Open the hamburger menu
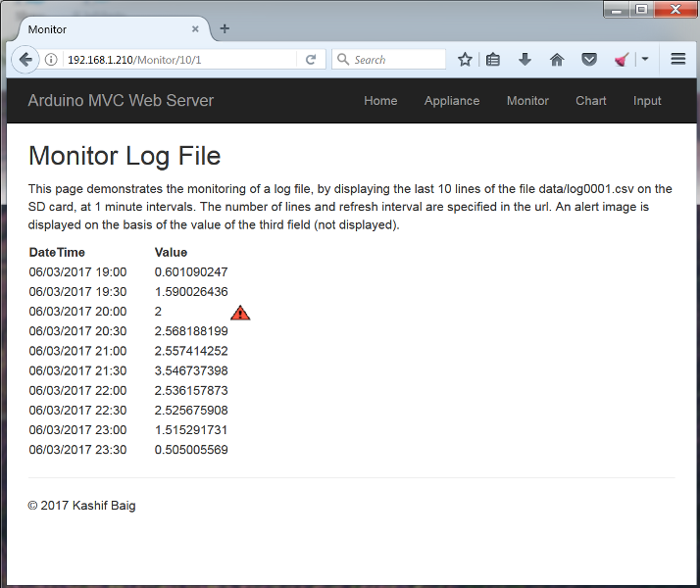Viewport: 700px width, 588px height. (x=677, y=59)
